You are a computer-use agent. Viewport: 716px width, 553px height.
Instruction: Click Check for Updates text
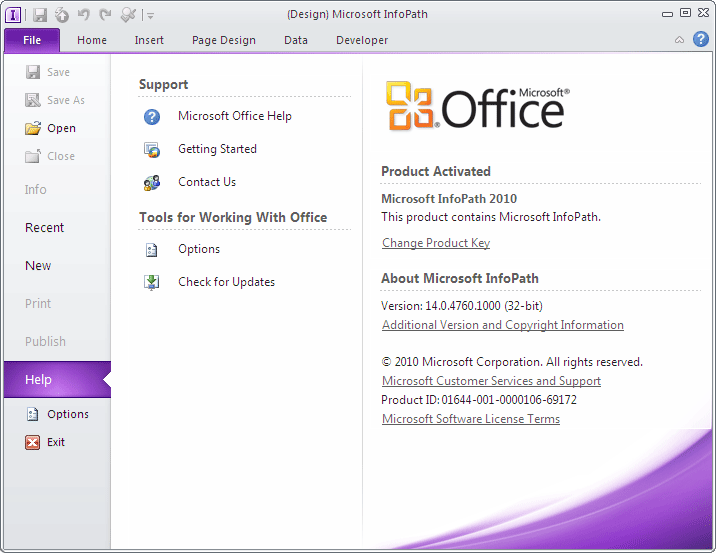[226, 282]
